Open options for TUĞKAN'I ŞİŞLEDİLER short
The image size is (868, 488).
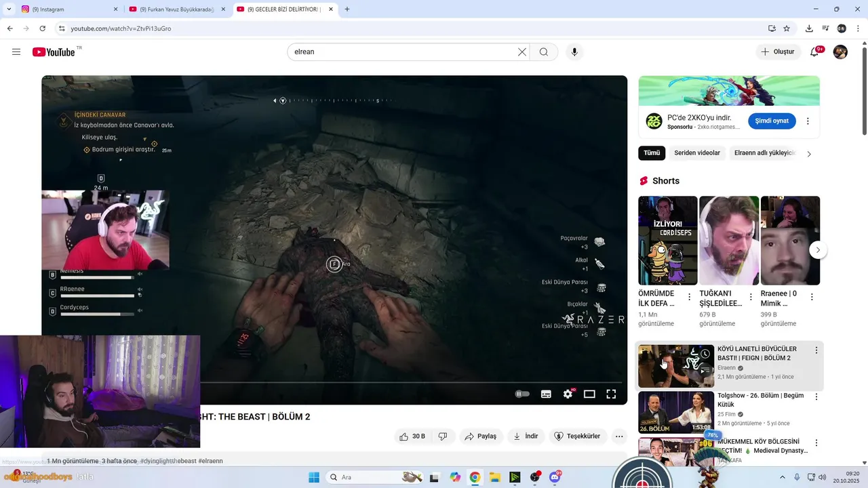751,297
